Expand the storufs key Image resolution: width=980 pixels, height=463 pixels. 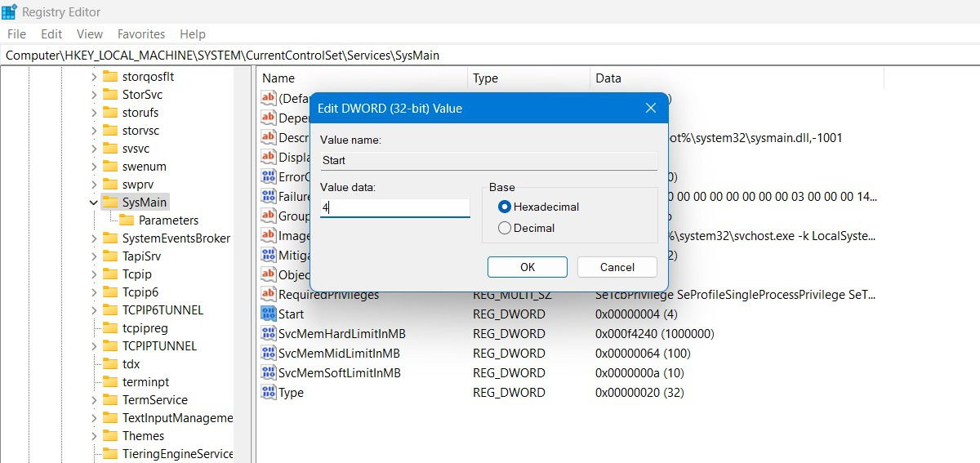pyautogui.click(x=93, y=113)
